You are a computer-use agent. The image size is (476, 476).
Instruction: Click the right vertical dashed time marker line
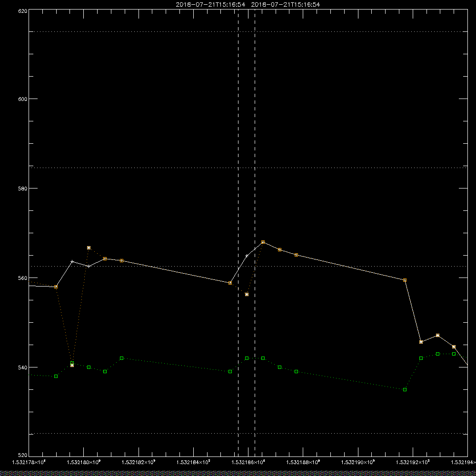point(255,232)
